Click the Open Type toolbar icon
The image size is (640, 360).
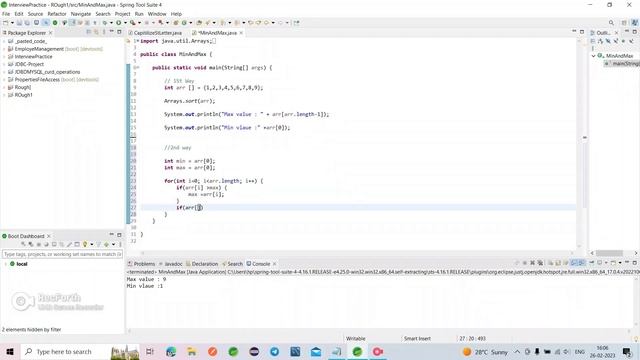point(199,23)
